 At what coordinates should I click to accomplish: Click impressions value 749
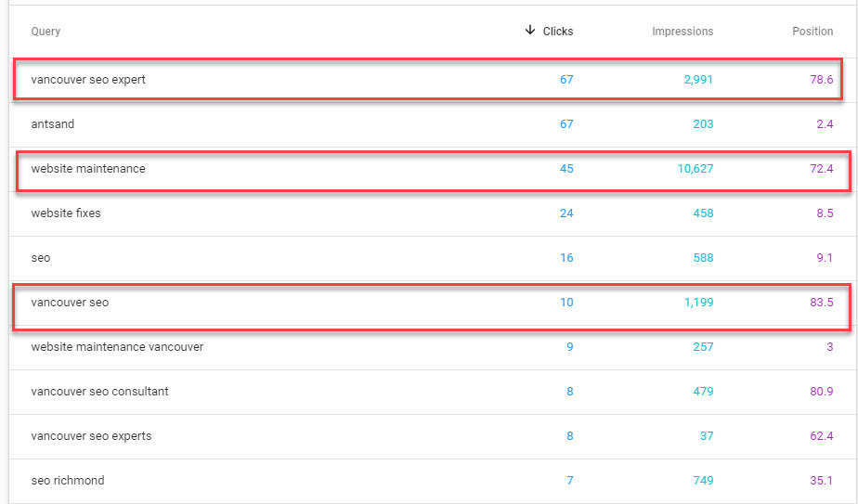(x=703, y=481)
